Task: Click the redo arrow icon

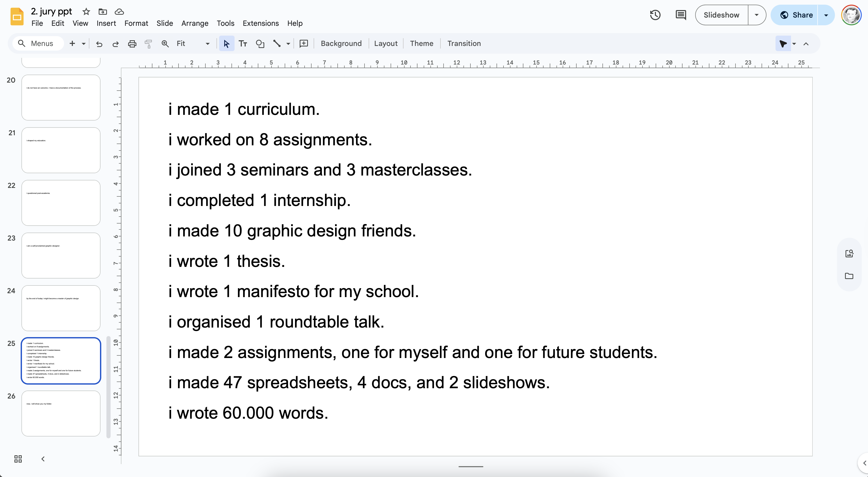Action: [115, 44]
